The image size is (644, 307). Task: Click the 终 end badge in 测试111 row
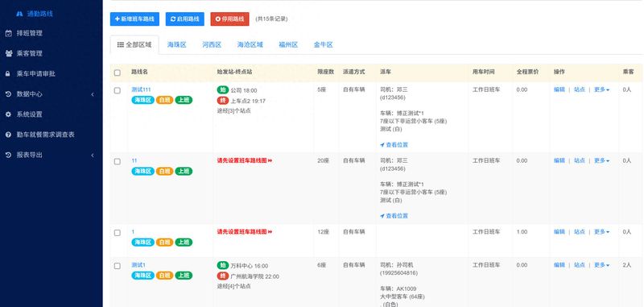223,100
